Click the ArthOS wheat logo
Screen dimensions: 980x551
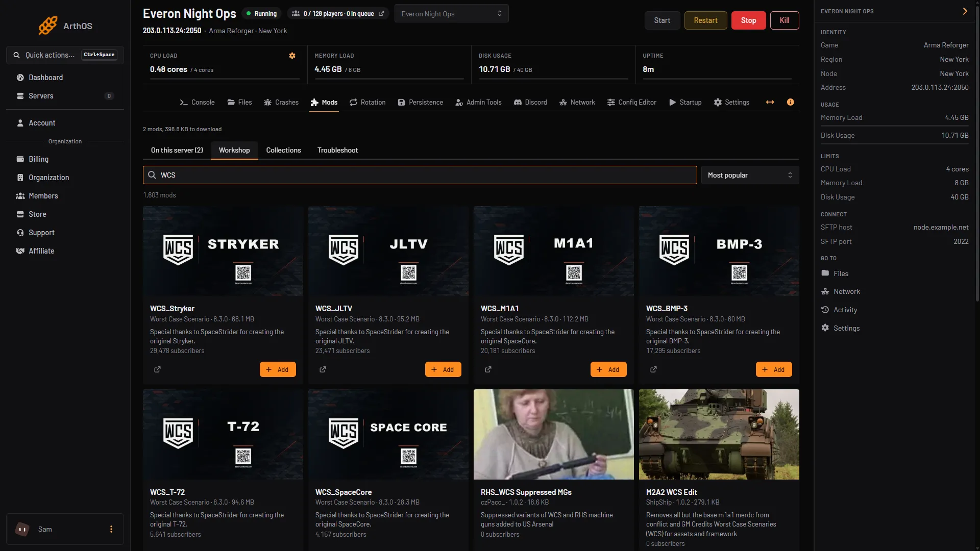[x=48, y=26]
